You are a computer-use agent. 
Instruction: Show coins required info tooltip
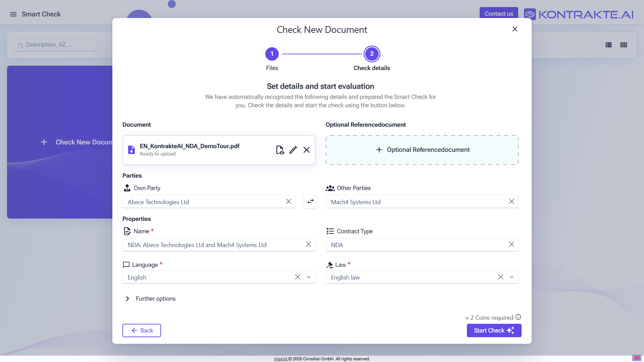click(518, 317)
